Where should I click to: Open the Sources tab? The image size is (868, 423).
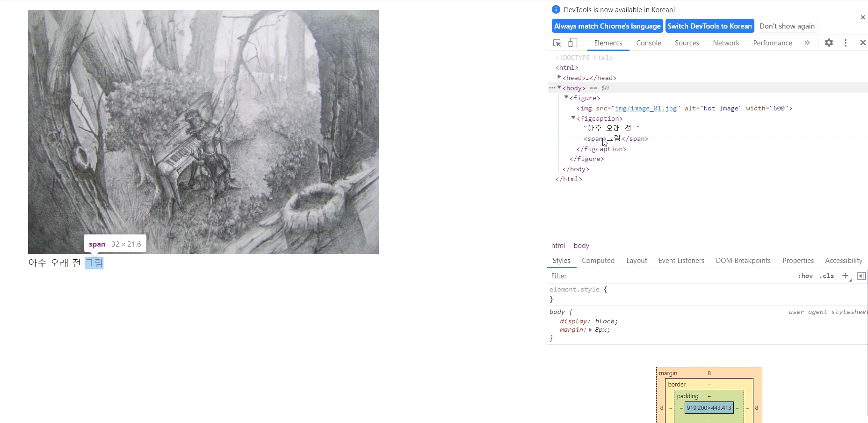pos(687,43)
